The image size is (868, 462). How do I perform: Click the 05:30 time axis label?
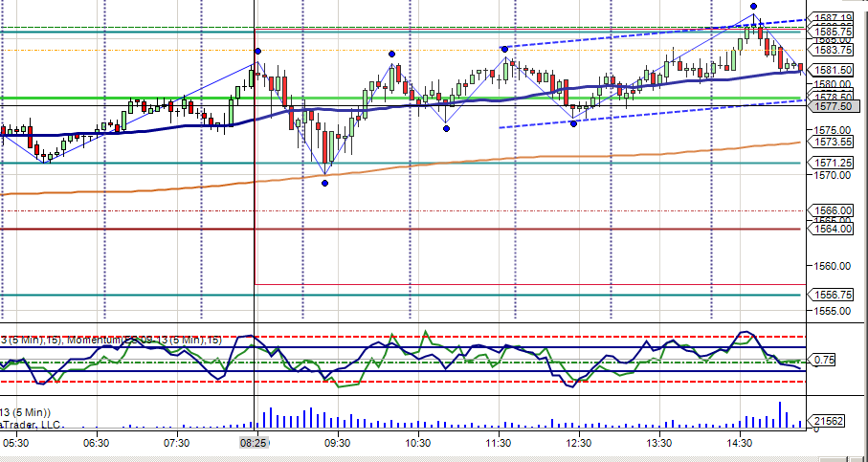[15, 443]
